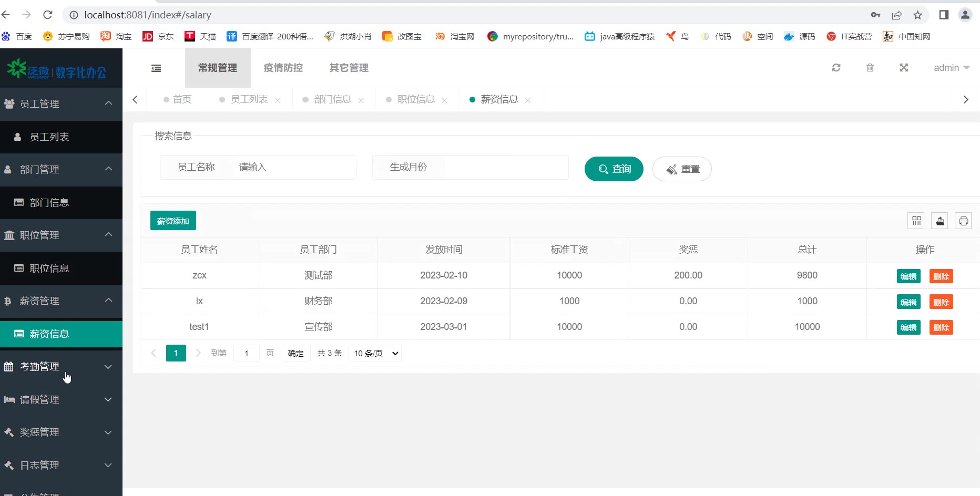Open the 10 条/页 page size dropdown
The image size is (980, 496).
point(375,354)
